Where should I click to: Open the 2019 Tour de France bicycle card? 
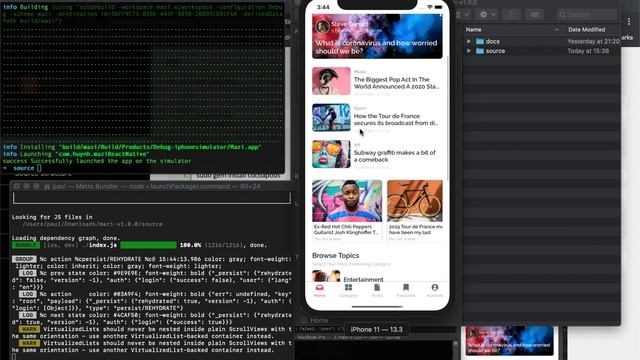415,211
